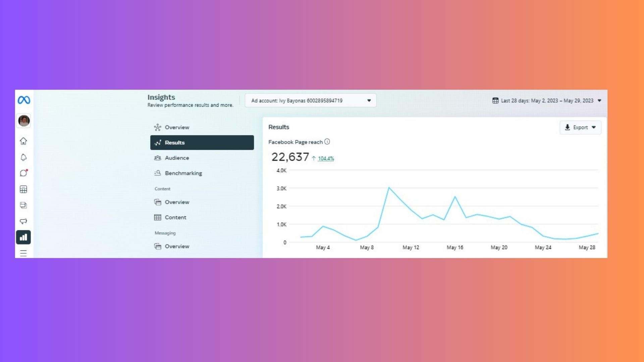Click the 104.4% change link
Image resolution: width=644 pixels, height=362 pixels.
point(326,159)
